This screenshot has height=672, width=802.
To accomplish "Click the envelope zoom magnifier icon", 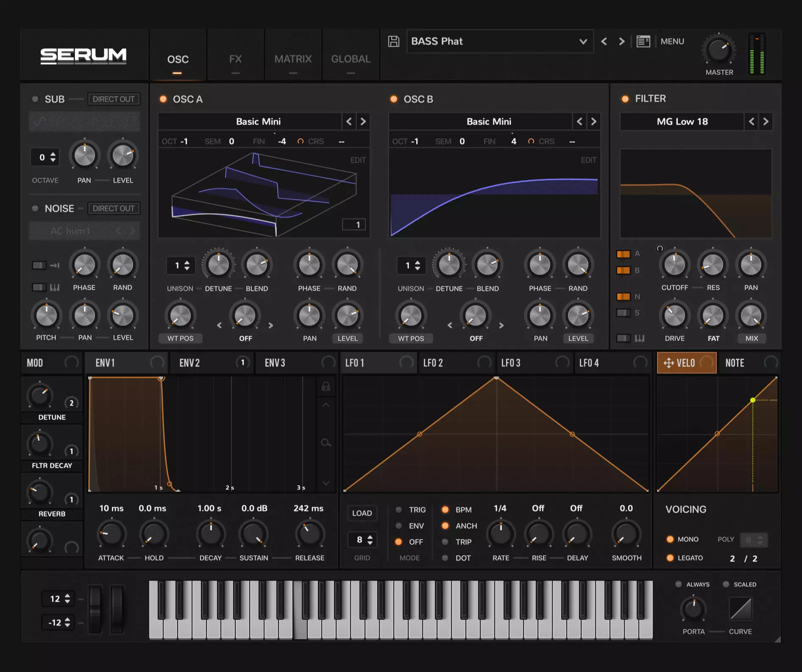I will coord(326,443).
